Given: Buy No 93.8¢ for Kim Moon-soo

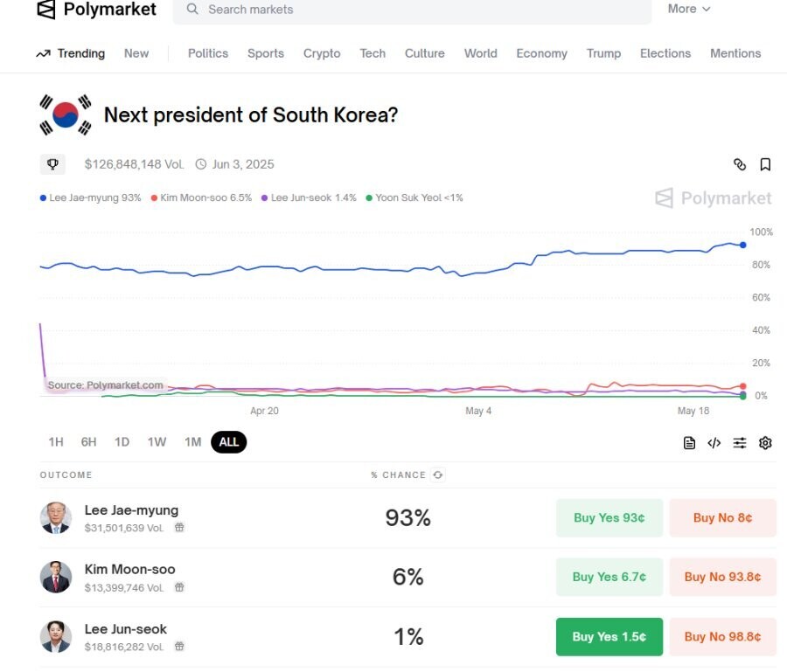Looking at the screenshot, I should click(722, 577).
